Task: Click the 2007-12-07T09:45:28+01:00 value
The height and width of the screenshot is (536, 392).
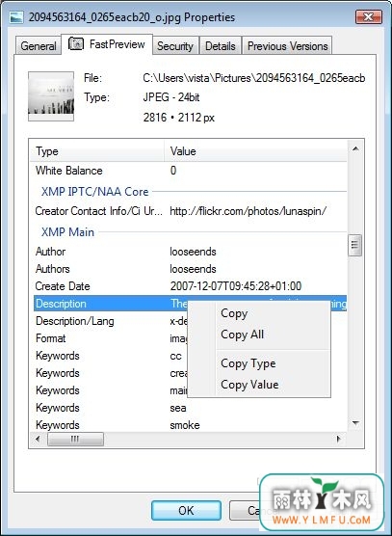Action: pos(236,286)
